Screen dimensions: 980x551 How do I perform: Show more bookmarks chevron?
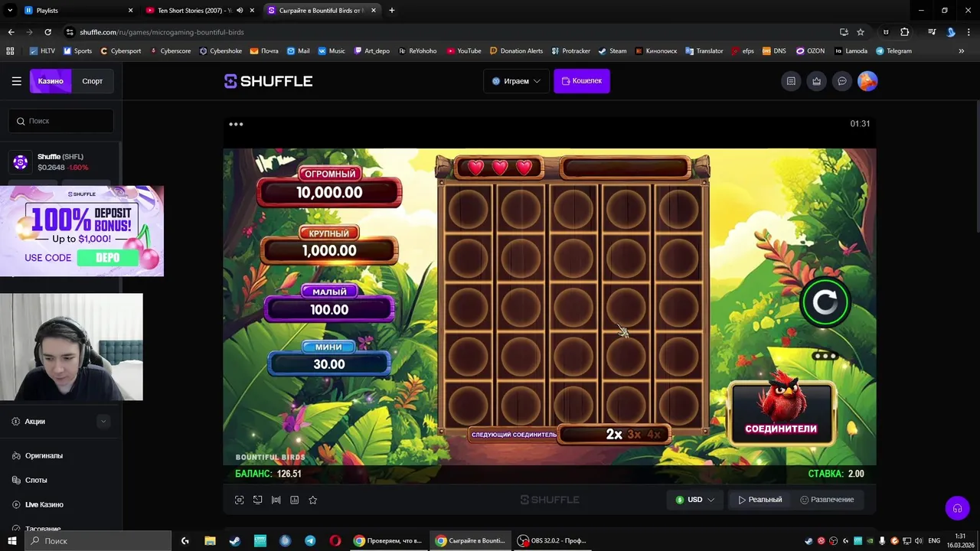point(962,51)
